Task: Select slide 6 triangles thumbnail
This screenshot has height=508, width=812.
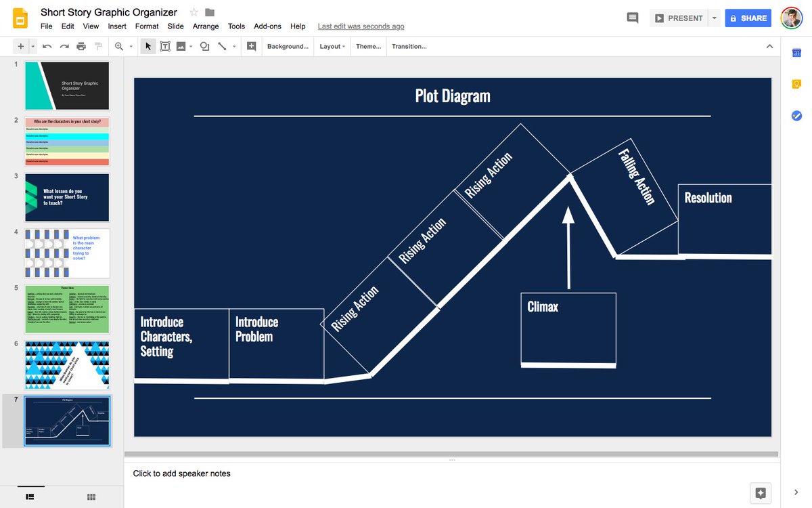Action: point(67,365)
